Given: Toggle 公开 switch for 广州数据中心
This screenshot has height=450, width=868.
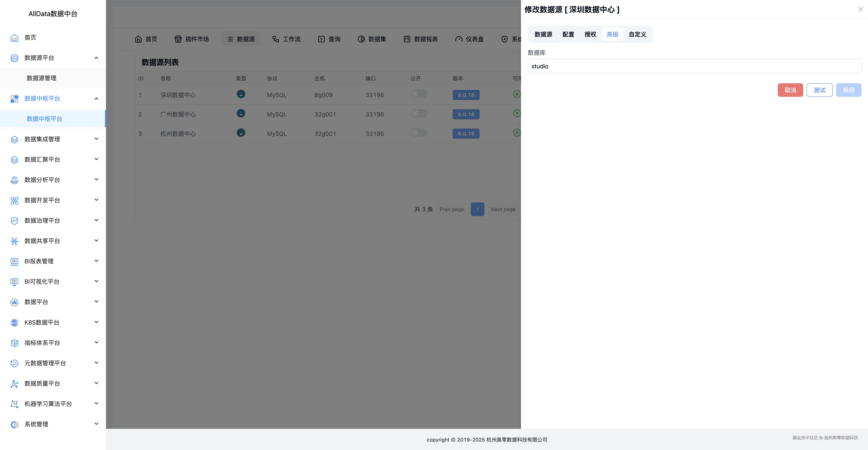Looking at the screenshot, I should [419, 113].
